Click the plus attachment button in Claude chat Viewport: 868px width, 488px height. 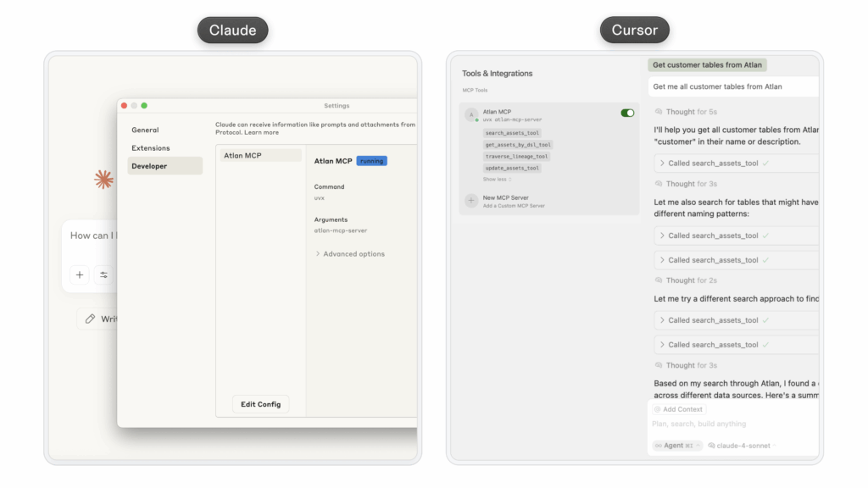pyautogui.click(x=80, y=275)
